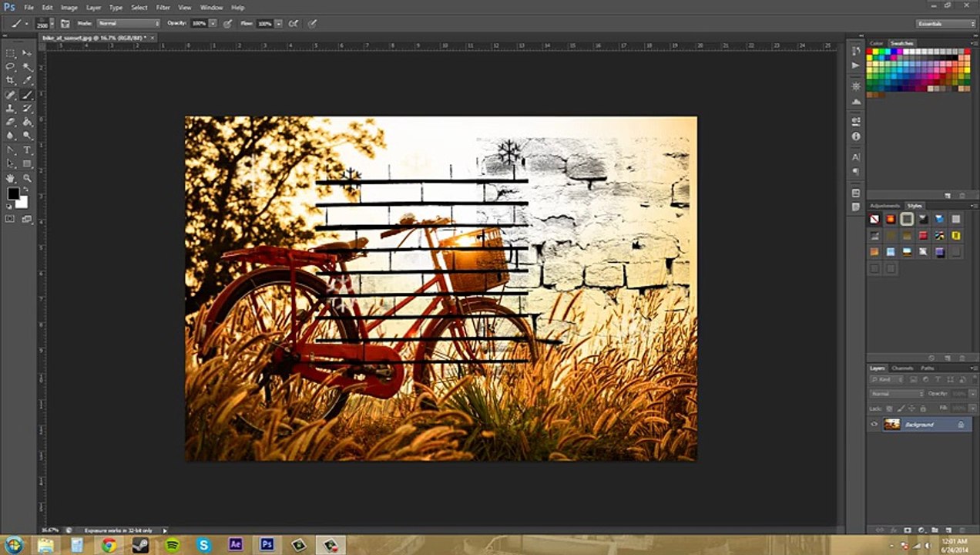Screen dimensions: 980x555
Task: Select the Zoom tool in toolbox
Action: tap(27, 178)
